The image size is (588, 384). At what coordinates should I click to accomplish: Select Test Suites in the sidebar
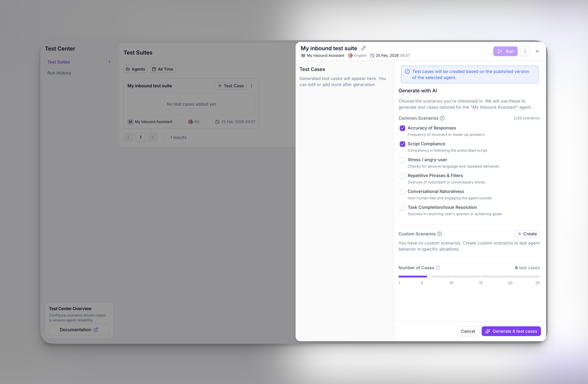(59, 62)
